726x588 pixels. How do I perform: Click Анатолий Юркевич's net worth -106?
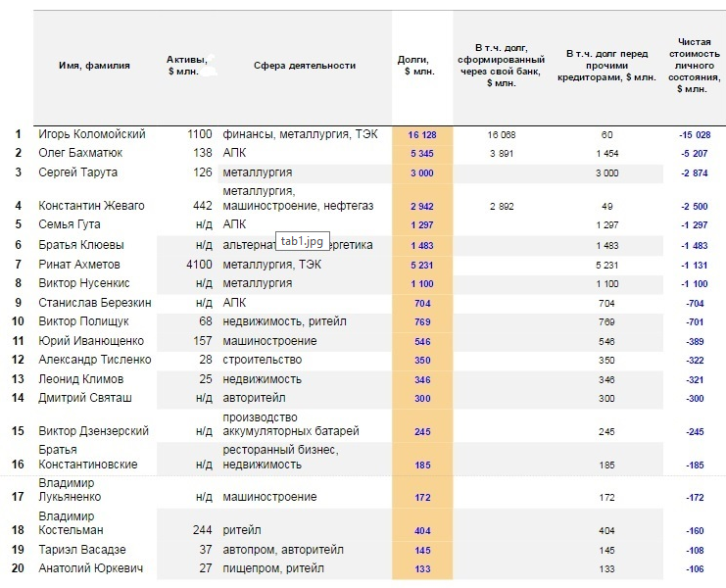[x=694, y=569]
